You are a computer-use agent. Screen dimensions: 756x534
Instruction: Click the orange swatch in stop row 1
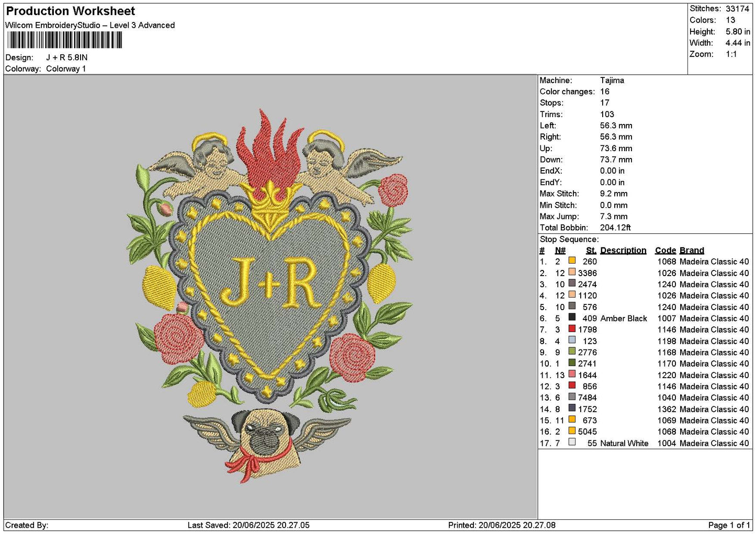(572, 260)
